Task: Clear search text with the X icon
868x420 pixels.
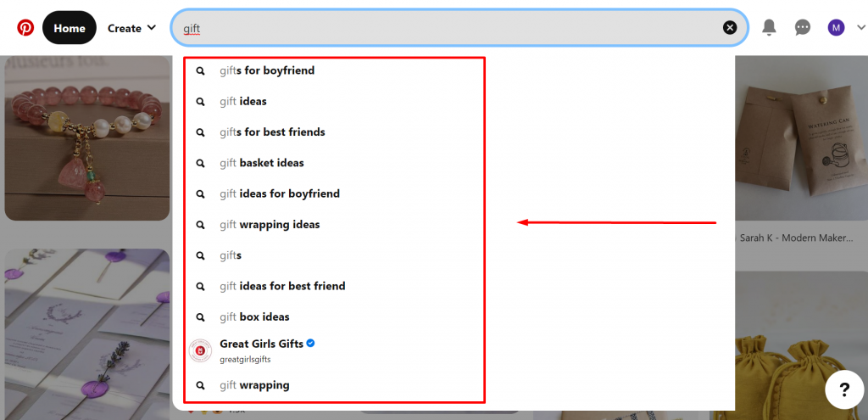Action: pos(730,28)
